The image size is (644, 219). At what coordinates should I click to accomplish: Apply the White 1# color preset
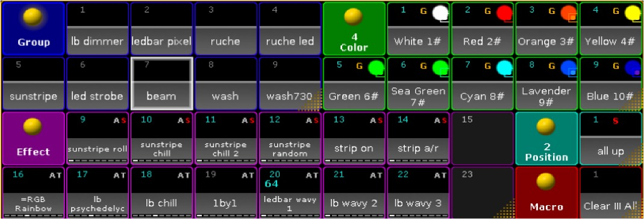pyautogui.click(x=418, y=29)
